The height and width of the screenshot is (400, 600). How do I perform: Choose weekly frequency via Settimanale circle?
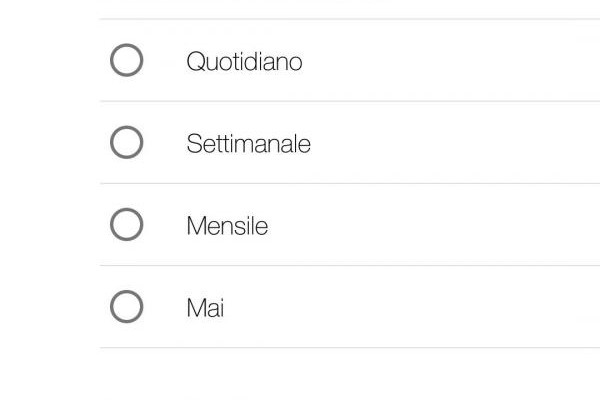point(126,143)
